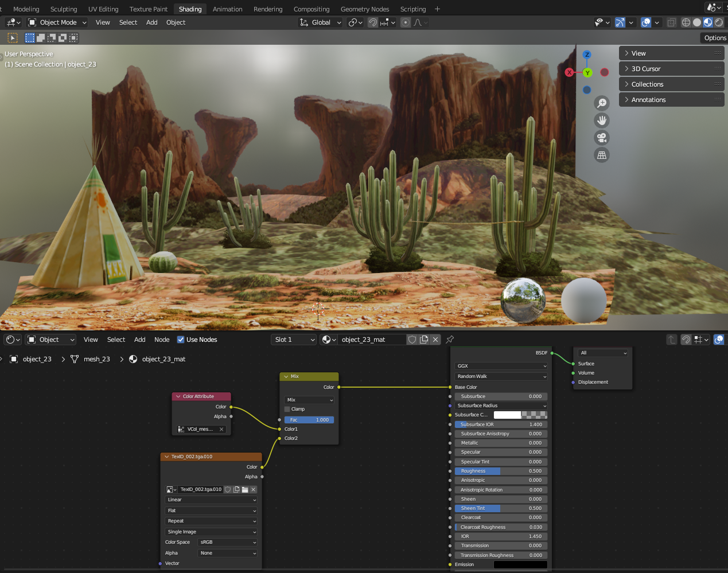Click the Subsurface Color white swatch
This screenshot has width=728, height=573.
(507, 415)
